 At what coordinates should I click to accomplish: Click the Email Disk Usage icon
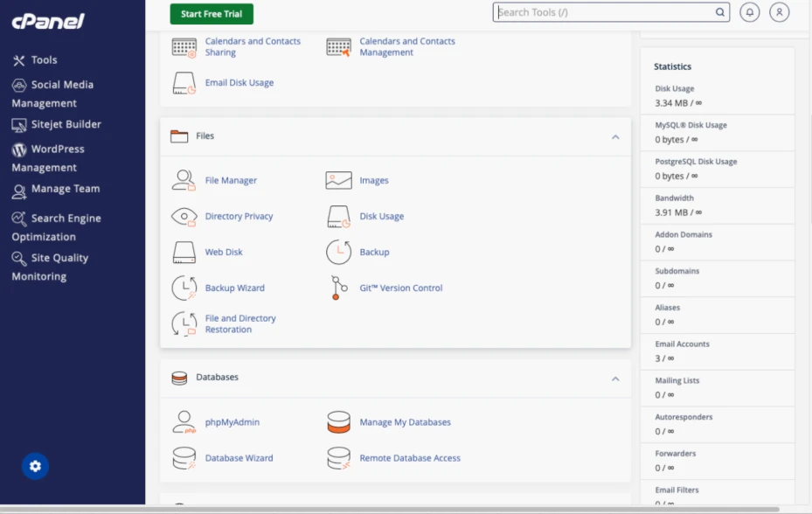tap(184, 83)
